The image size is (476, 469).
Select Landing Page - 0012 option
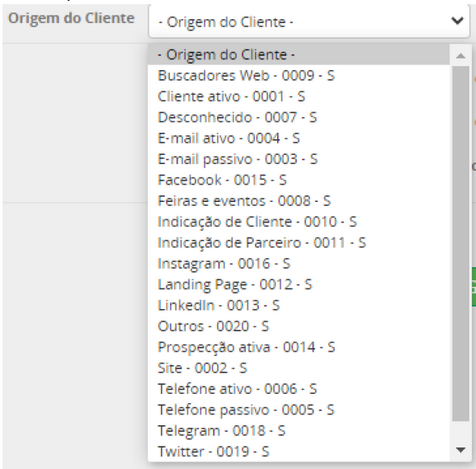point(299,285)
